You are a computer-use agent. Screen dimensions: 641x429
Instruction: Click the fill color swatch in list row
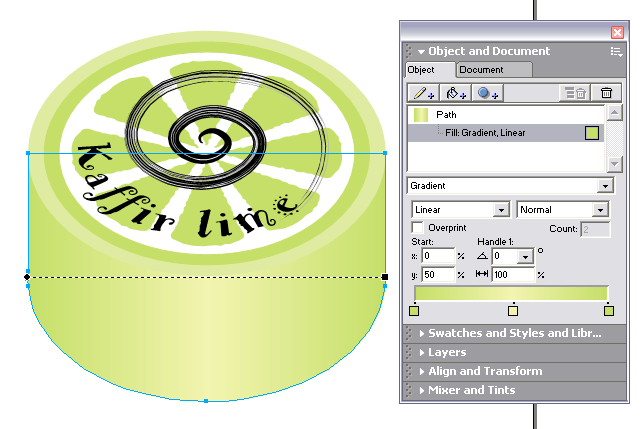(592, 133)
